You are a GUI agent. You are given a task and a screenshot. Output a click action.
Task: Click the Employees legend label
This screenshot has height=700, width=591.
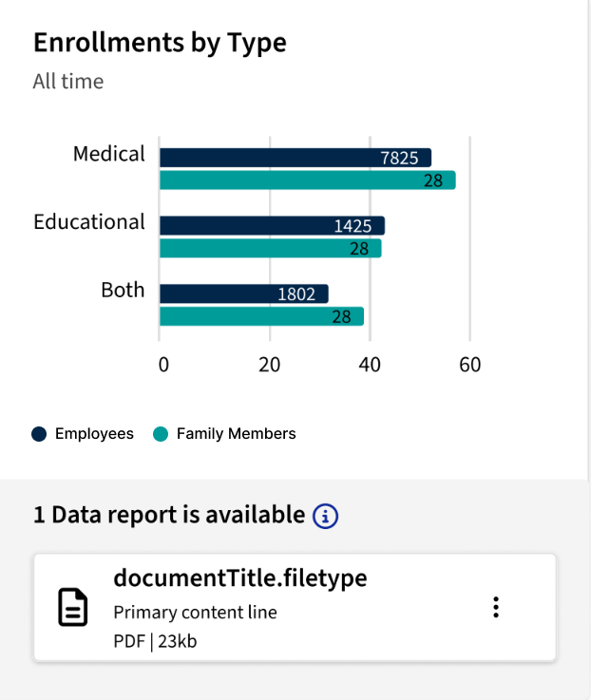click(x=94, y=434)
